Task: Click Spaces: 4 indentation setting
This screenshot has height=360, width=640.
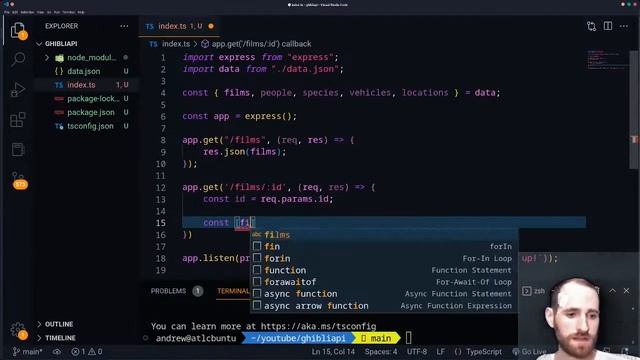Action: point(381,351)
